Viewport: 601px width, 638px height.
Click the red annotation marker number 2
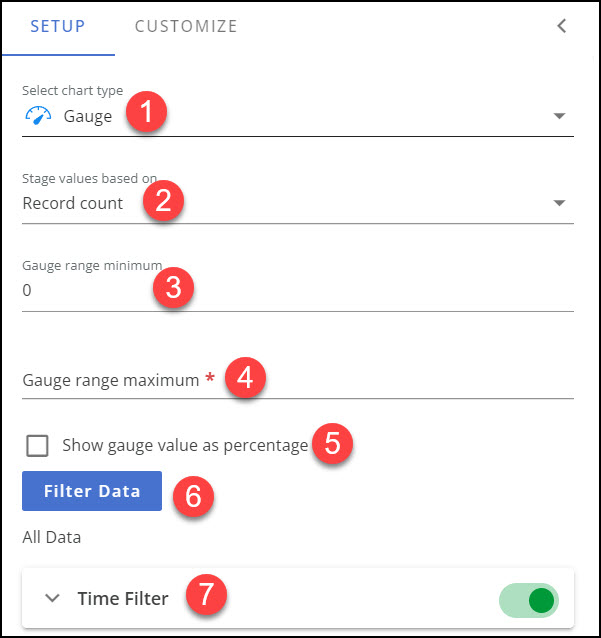[162, 201]
